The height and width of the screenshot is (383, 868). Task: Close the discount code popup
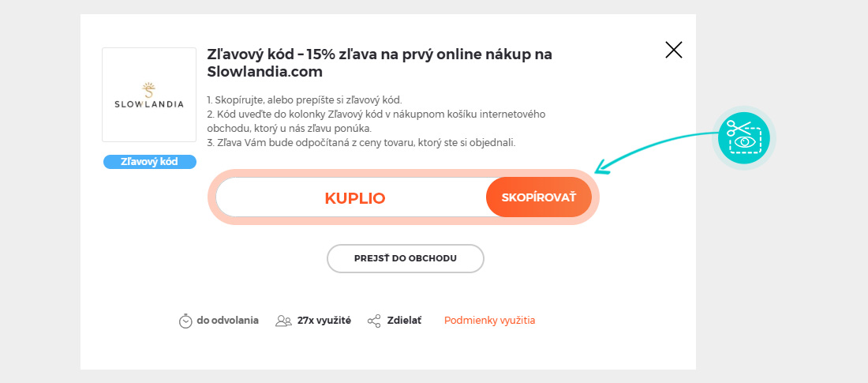coord(673,51)
